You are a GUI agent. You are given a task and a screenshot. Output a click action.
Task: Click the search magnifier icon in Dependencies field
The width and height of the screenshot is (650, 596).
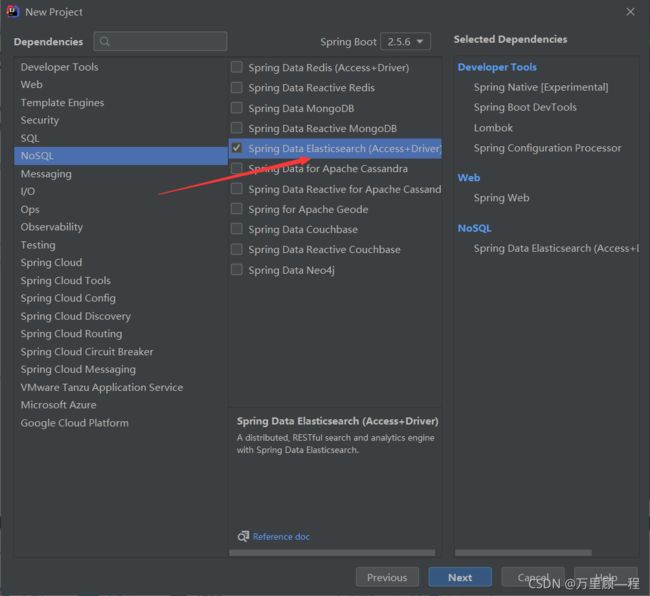105,41
